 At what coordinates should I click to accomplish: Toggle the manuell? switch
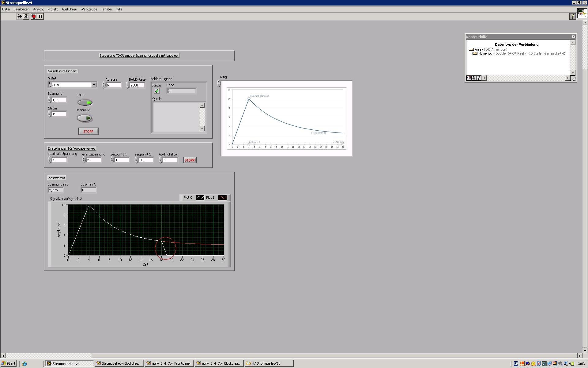coord(85,118)
